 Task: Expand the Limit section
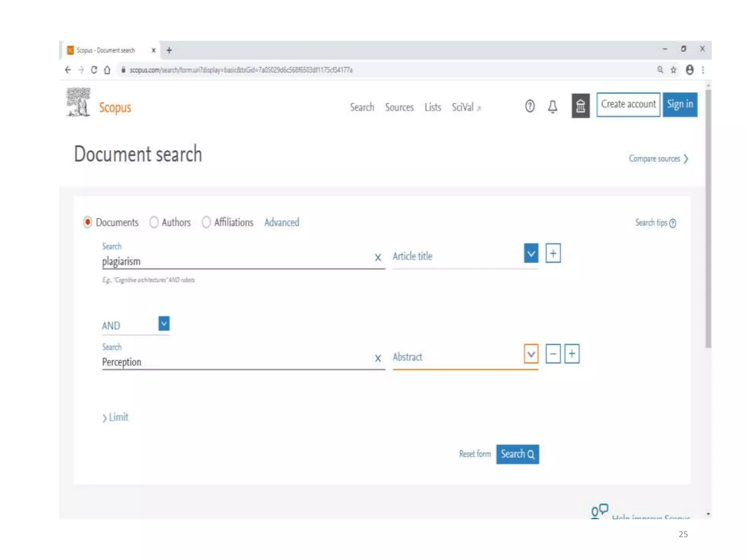pos(115,417)
